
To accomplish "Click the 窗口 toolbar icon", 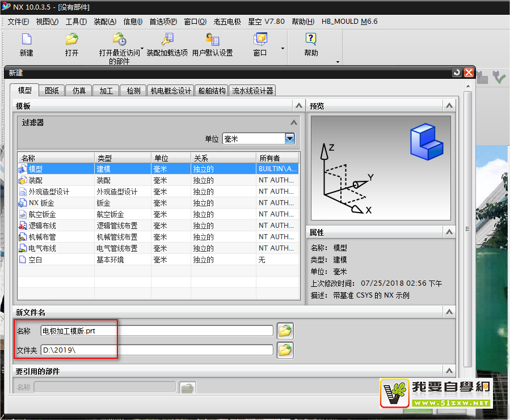I will [260, 40].
